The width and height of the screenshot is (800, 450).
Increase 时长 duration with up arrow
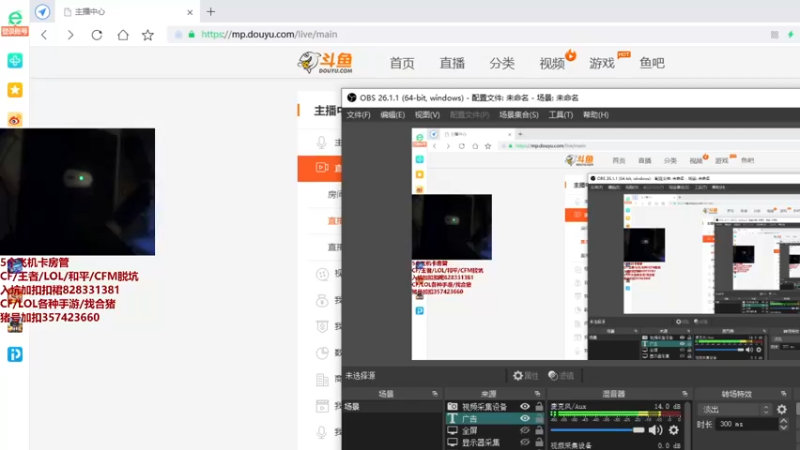784,421
